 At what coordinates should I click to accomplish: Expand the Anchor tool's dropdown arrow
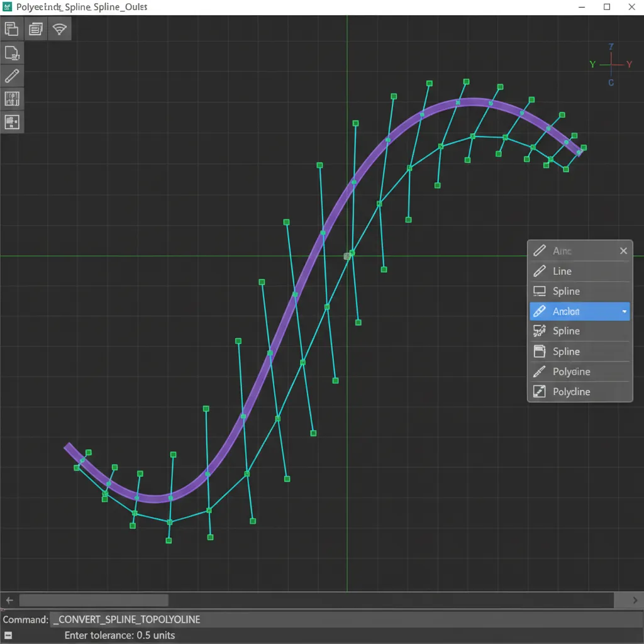coord(625,311)
